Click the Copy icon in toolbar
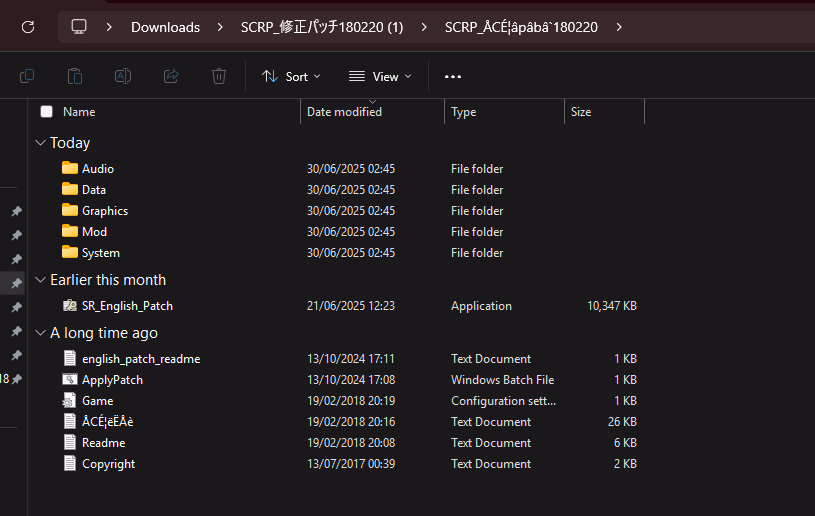 click(27, 76)
